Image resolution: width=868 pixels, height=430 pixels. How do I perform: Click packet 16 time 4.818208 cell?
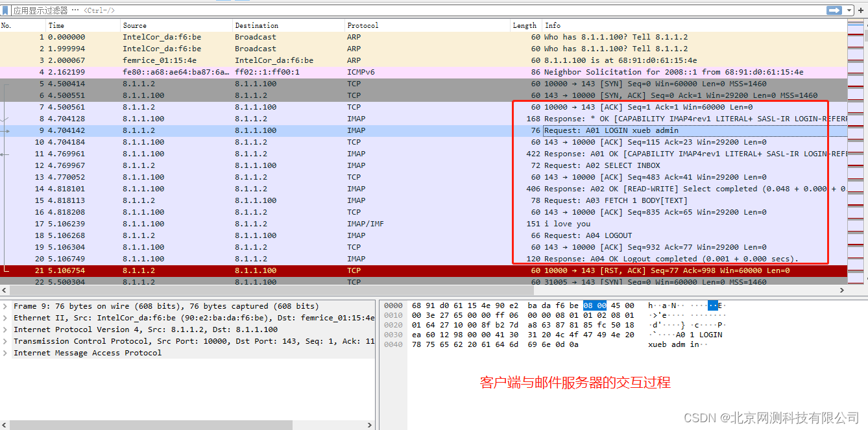coord(66,212)
